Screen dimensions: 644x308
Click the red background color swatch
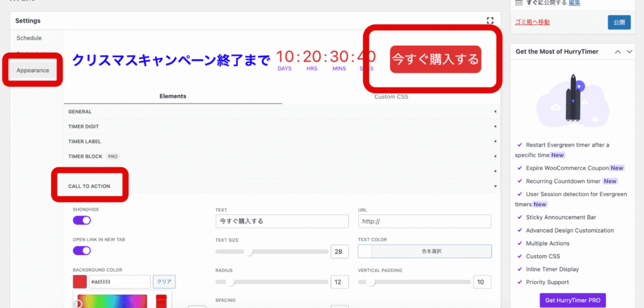80,282
